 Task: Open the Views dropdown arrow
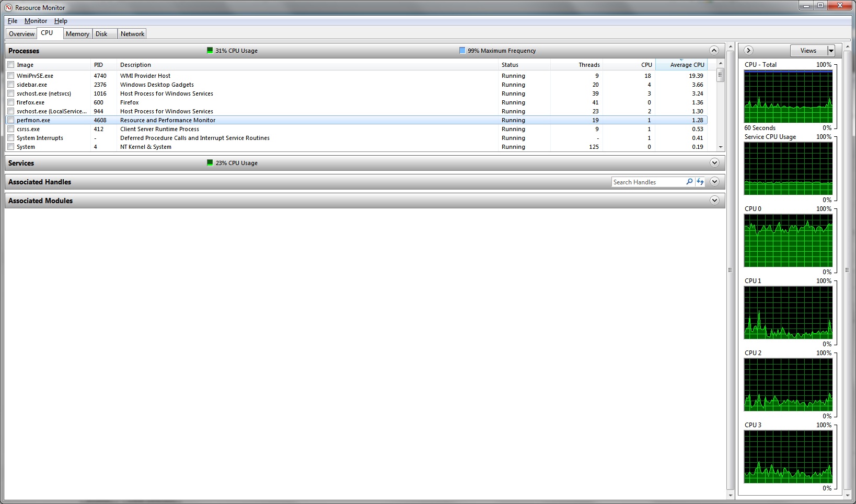(x=831, y=51)
